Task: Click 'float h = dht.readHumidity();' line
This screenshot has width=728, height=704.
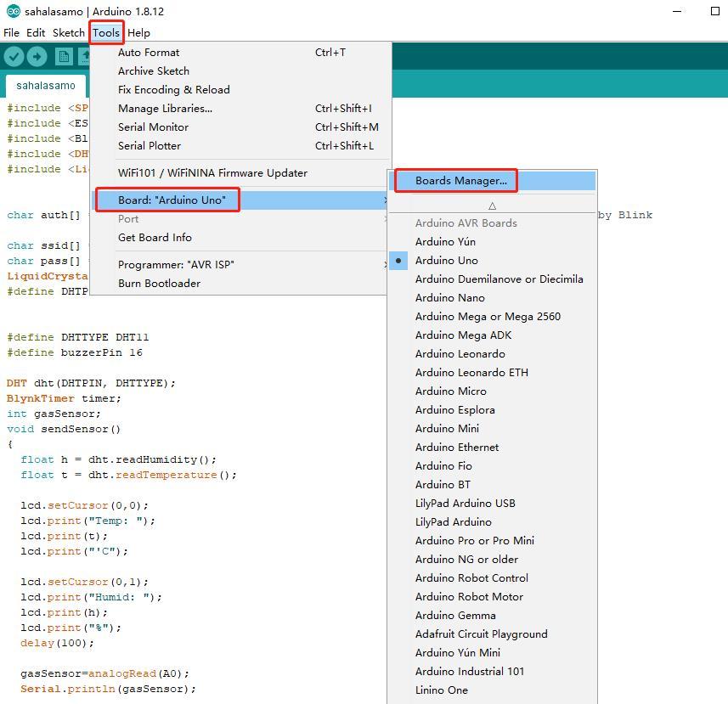Action: (118, 459)
